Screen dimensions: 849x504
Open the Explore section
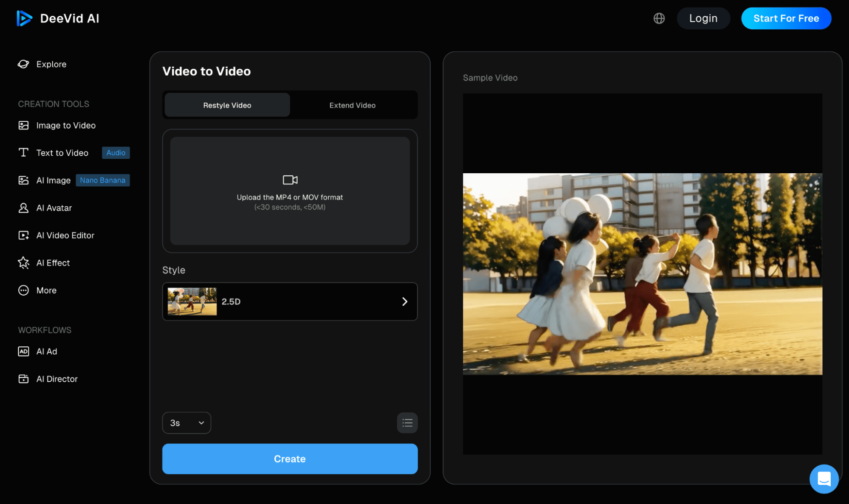pyautogui.click(x=51, y=64)
